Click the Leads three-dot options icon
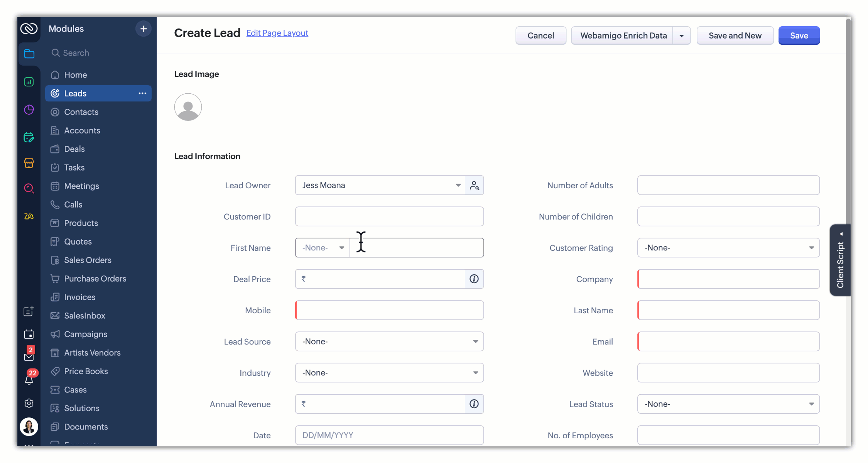This screenshot has width=868, height=463. point(142,93)
